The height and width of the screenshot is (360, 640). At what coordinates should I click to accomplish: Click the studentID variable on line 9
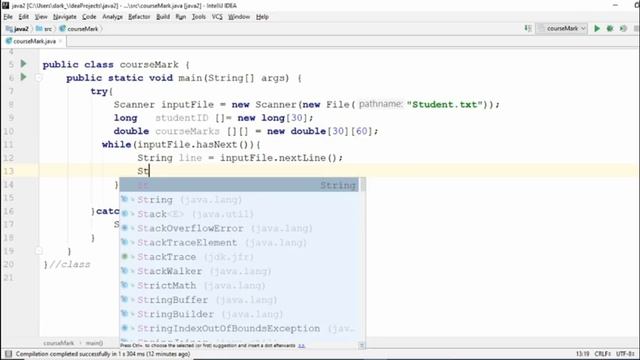[x=182, y=118]
